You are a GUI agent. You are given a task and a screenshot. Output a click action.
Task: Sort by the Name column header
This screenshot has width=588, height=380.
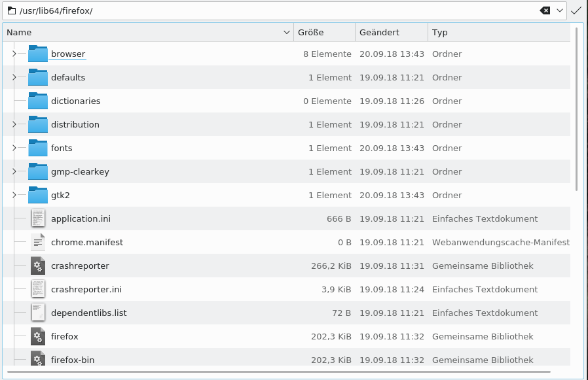[x=148, y=32]
